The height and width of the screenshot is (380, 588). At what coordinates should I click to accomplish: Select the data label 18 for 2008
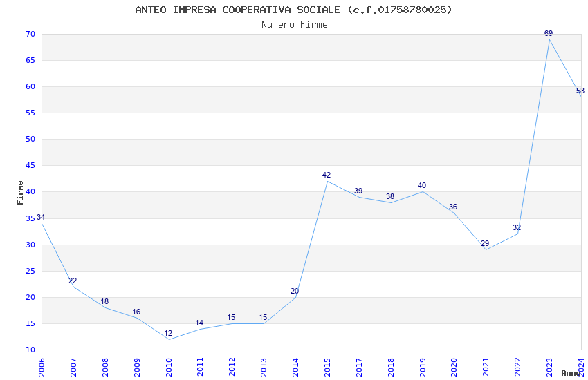[x=104, y=301]
